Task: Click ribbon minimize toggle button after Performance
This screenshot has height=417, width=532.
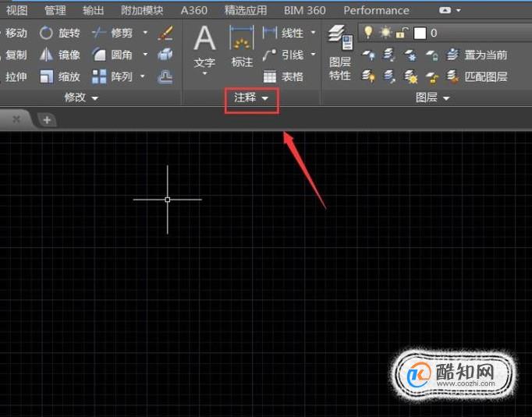Action: (445, 10)
